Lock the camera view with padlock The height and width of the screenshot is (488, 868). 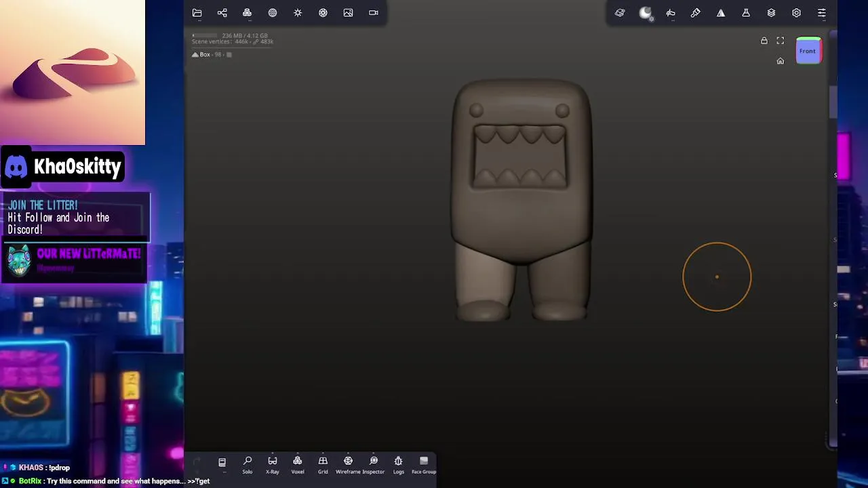coord(764,41)
